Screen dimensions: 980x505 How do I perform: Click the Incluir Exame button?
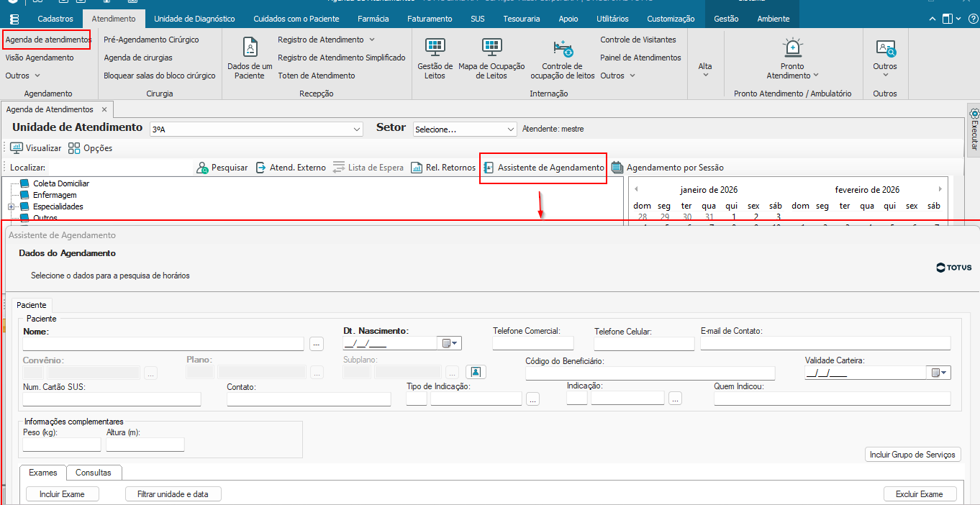point(62,494)
